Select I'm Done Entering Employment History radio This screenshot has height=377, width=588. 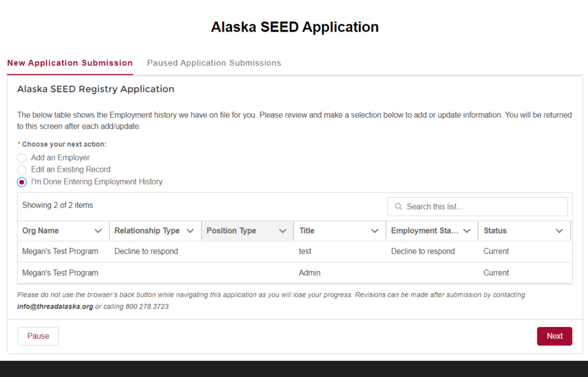point(22,182)
